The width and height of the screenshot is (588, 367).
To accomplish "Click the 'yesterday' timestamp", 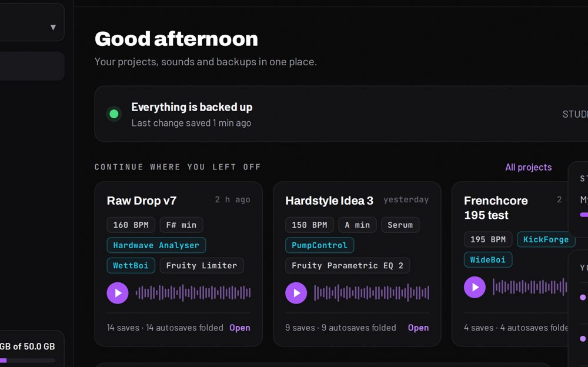I will tap(406, 199).
